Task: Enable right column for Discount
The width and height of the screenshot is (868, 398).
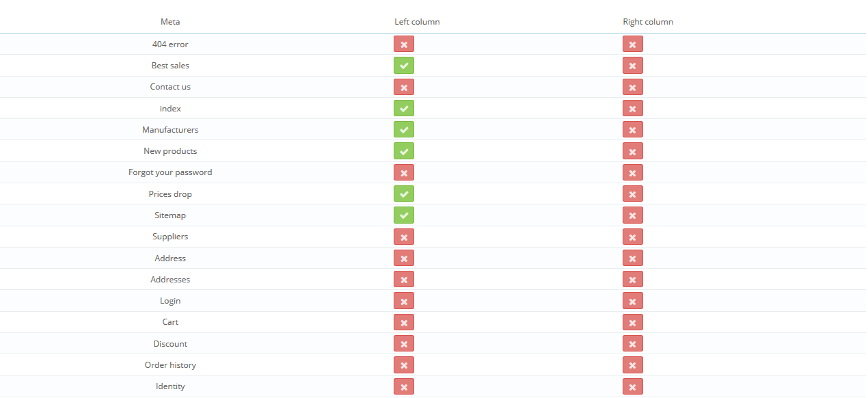Action: click(x=633, y=344)
